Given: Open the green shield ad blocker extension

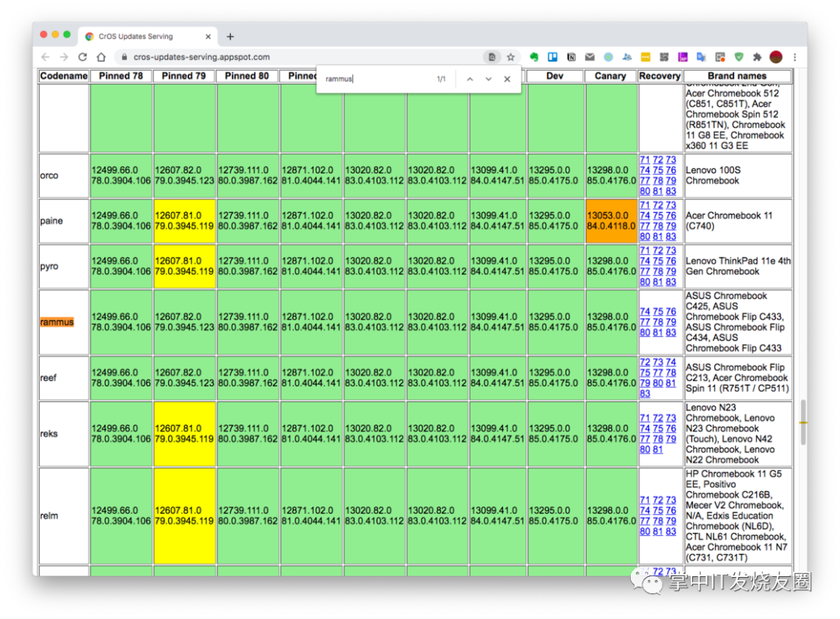Looking at the screenshot, I should click(x=739, y=57).
